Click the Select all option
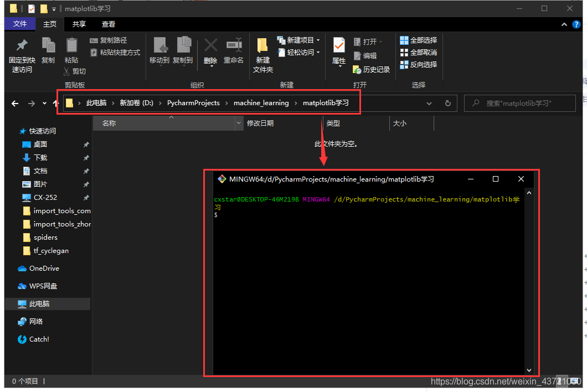587x392 pixels. coord(418,40)
